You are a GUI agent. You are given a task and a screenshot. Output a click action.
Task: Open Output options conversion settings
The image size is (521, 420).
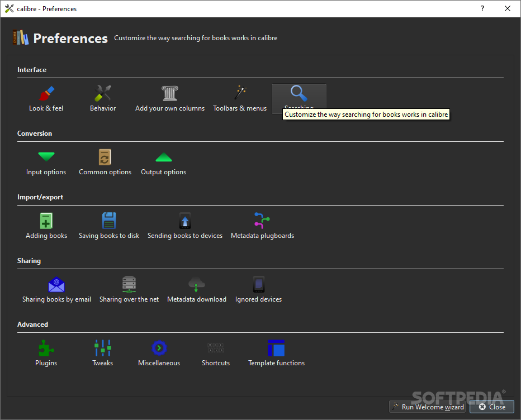pyautogui.click(x=163, y=163)
